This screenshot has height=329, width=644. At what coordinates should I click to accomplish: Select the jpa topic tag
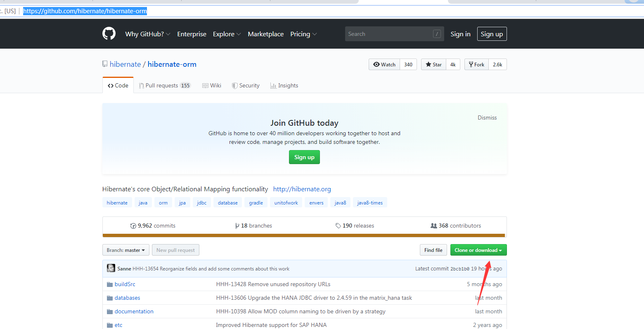[182, 203]
